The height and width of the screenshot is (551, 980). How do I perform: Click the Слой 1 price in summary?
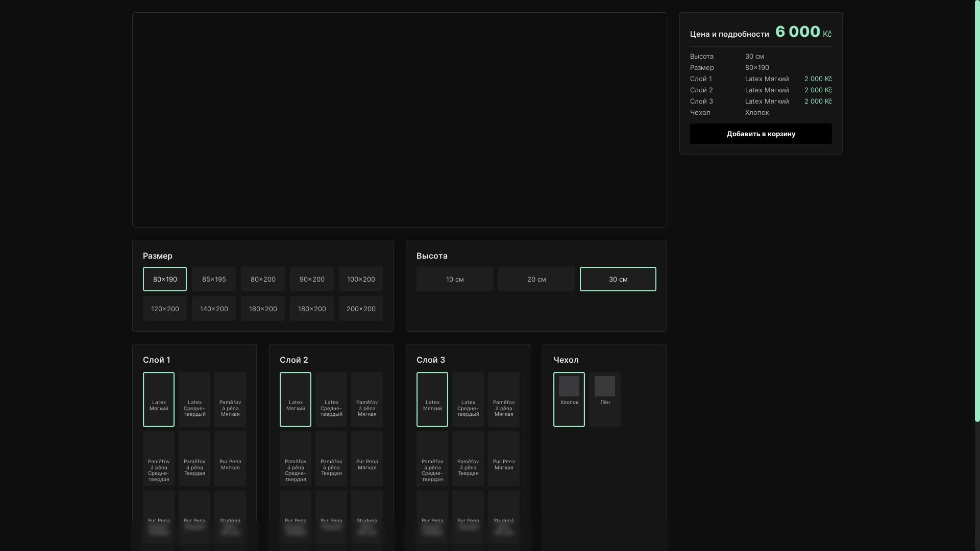coord(818,79)
